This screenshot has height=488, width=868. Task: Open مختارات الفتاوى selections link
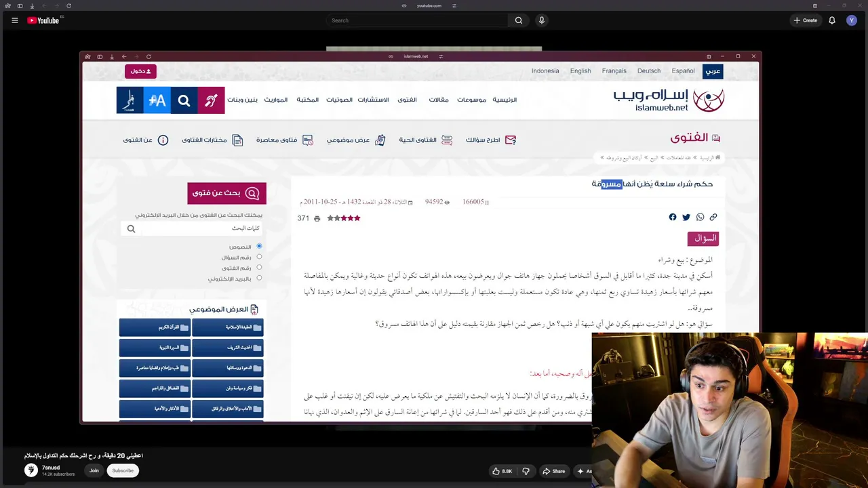coord(212,140)
